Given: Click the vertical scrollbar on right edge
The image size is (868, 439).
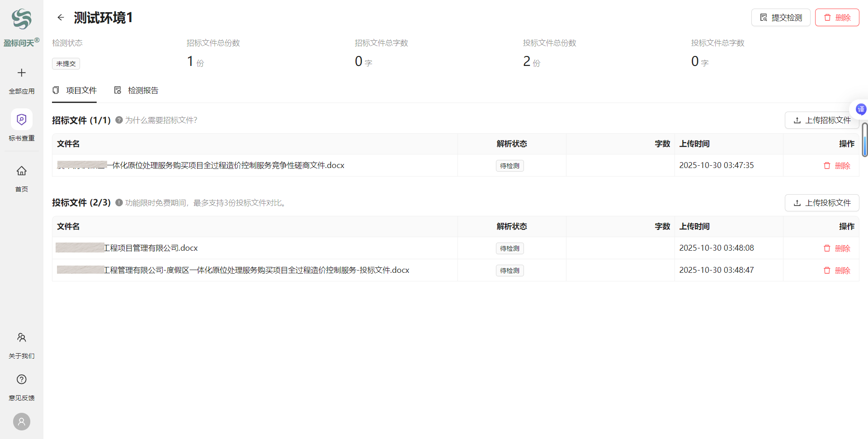Looking at the screenshot, I should click(x=864, y=140).
